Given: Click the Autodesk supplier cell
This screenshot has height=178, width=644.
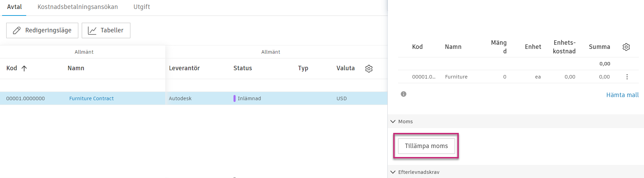Looking at the screenshot, I should tap(180, 98).
